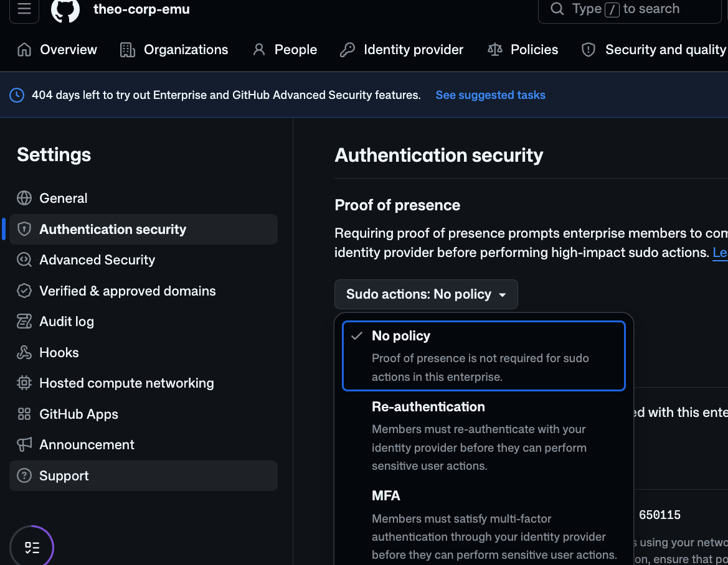Open the Identity provider tab

[402, 50]
